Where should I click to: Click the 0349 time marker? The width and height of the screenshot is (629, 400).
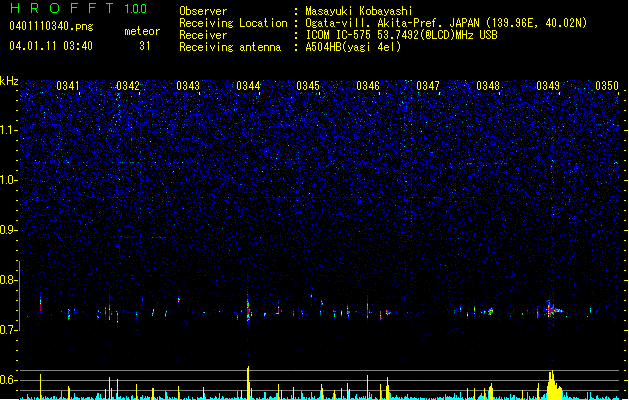point(548,86)
